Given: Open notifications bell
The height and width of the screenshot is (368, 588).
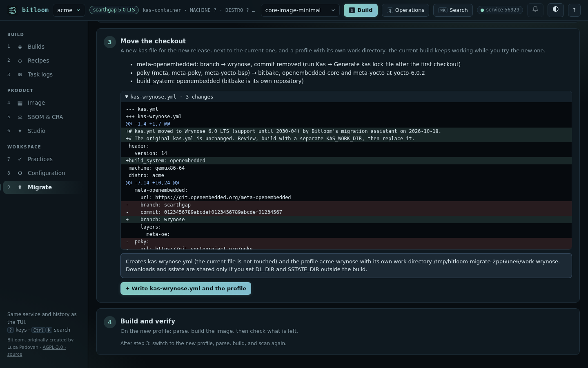Looking at the screenshot, I should (535, 10).
